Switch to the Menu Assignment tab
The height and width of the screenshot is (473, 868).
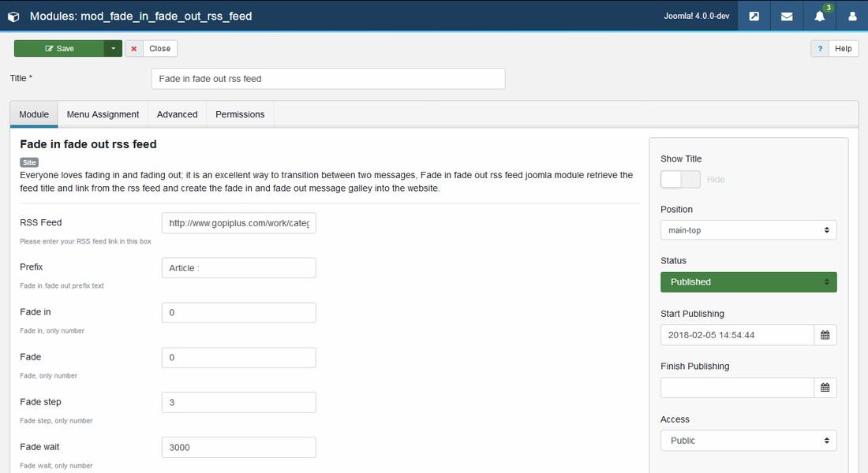tap(103, 114)
